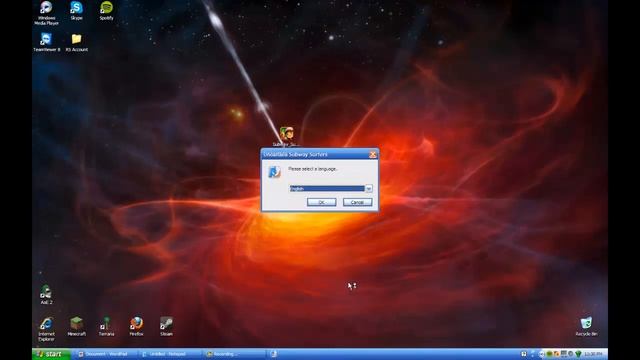Open the AoE 2 desktop shortcut
The image size is (640, 360).
tap(46, 295)
